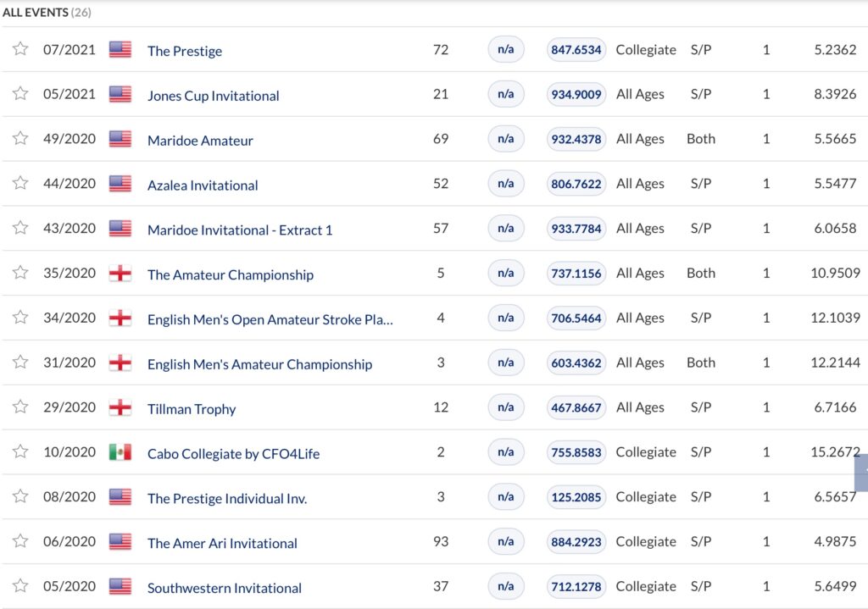
Task: Open English Men's Open Amateur Stroke Play event
Action: 270,319
